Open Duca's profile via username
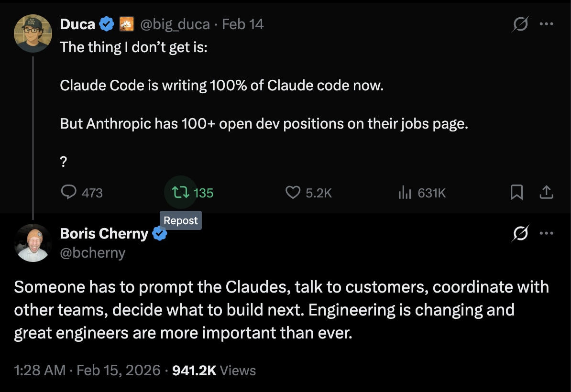 tap(175, 23)
